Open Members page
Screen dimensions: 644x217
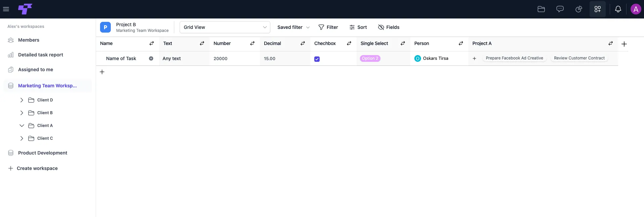click(x=29, y=40)
